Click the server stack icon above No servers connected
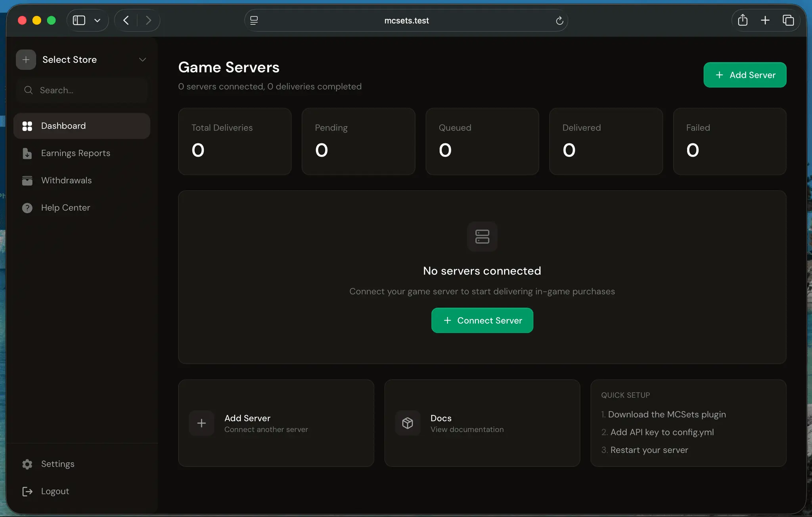The image size is (812, 517). tap(482, 236)
